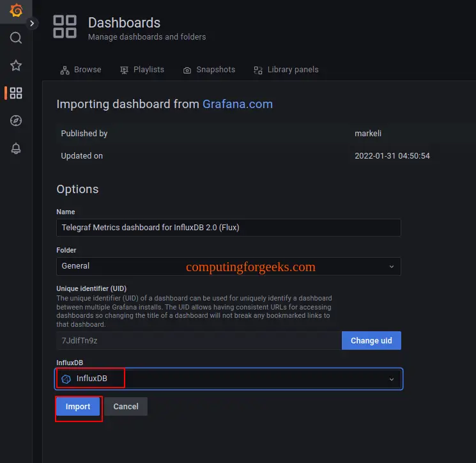
Task: Open the Grafana.com link
Action: (x=238, y=104)
